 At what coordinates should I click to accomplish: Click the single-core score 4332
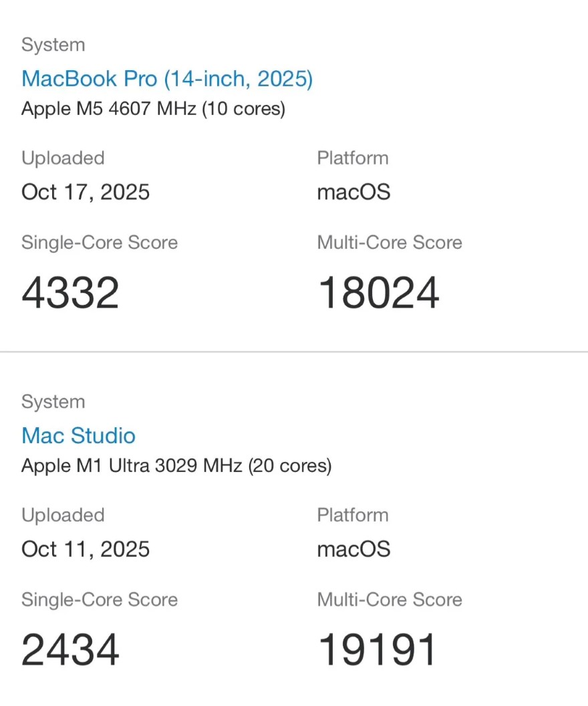click(70, 293)
